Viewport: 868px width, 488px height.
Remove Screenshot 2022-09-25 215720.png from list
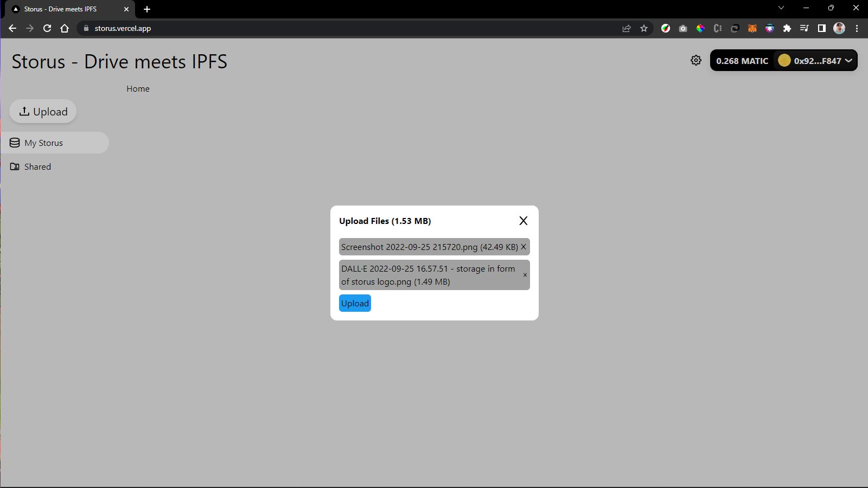point(524,247)
